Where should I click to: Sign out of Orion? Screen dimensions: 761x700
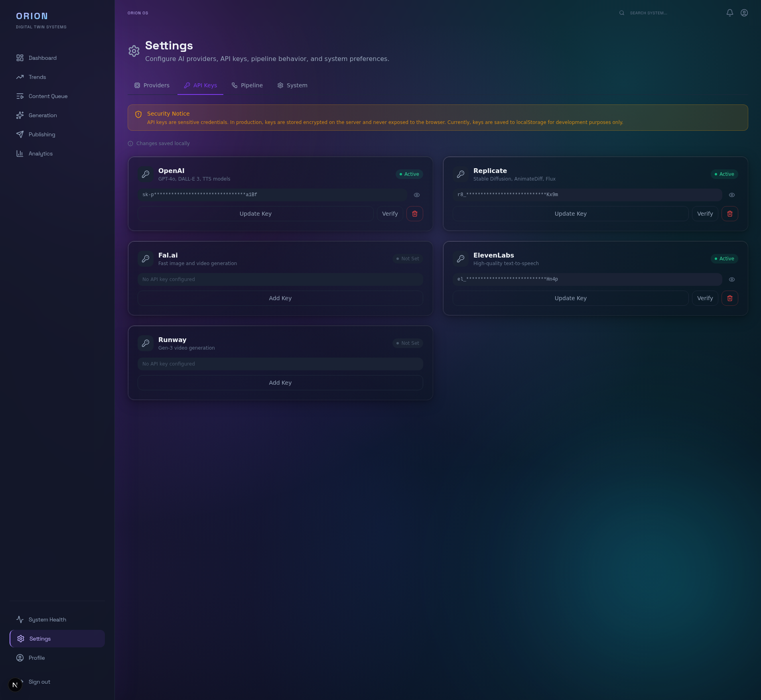39,682
